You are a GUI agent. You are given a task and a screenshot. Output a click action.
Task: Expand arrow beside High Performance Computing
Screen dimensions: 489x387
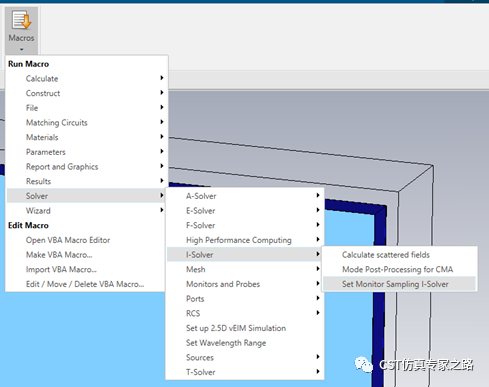coord(318,239)
